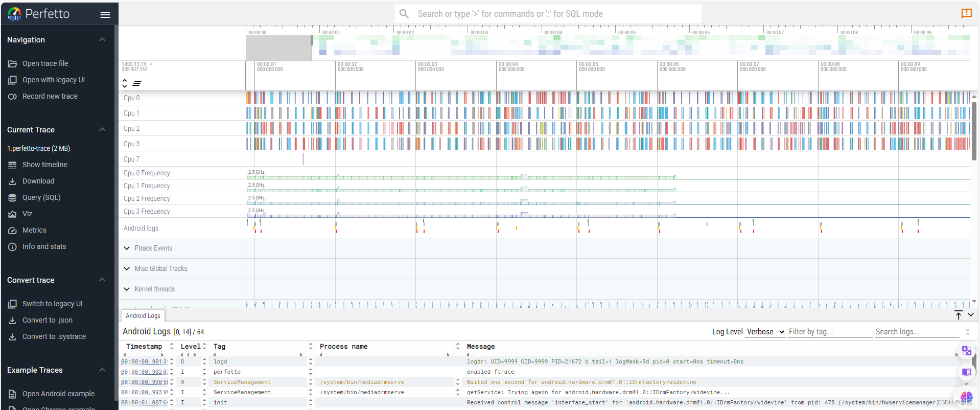
Task: Click the Perfetto logo
Action: point(39,14)
